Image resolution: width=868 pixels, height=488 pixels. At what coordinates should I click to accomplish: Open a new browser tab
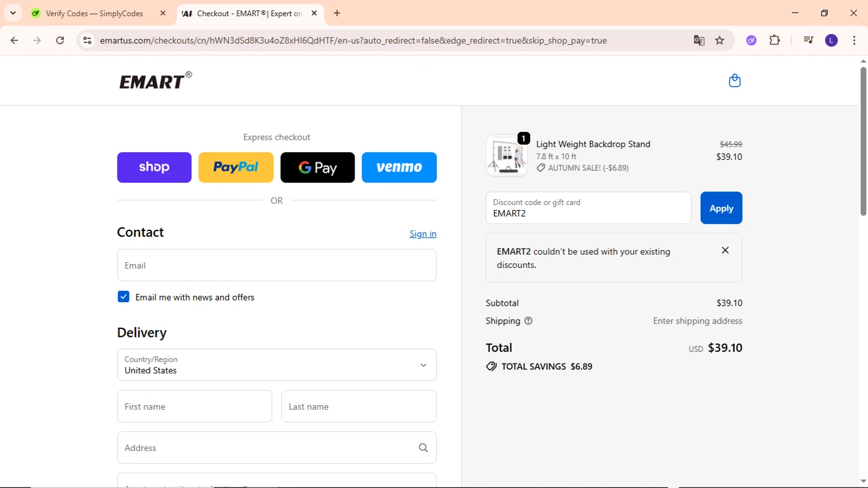pyautogui.click(x=337, y=13)
